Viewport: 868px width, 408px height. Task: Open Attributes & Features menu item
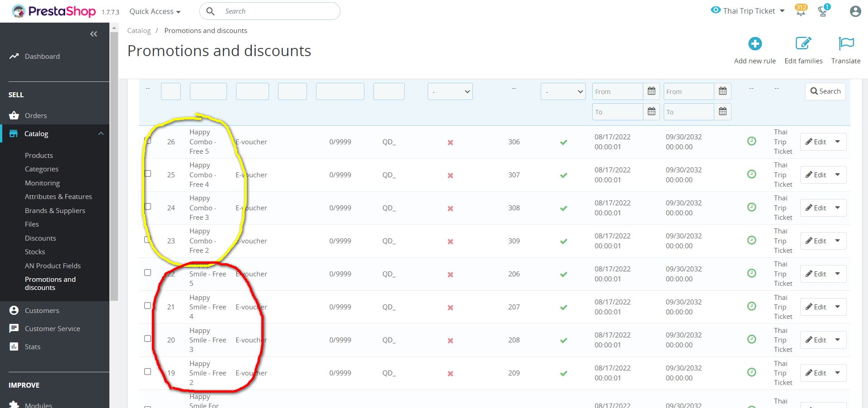[x=58, y=197]
